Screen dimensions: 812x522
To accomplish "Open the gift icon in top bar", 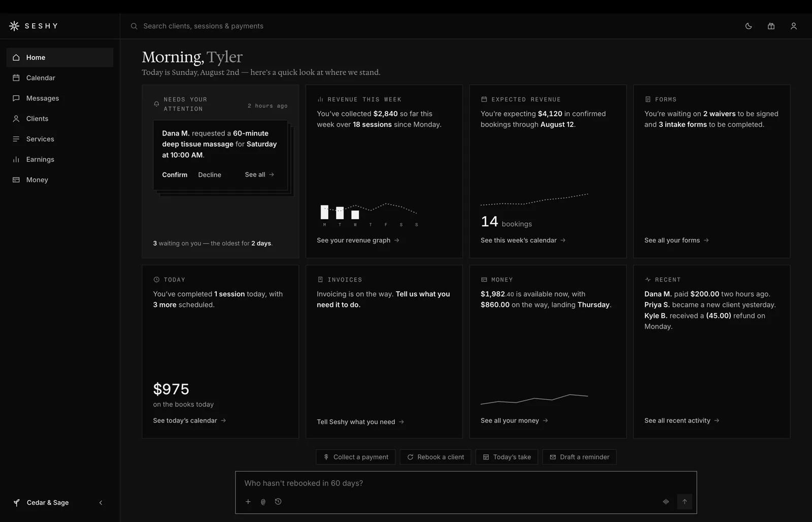I will pyautogui.click(x=771, y=26).
